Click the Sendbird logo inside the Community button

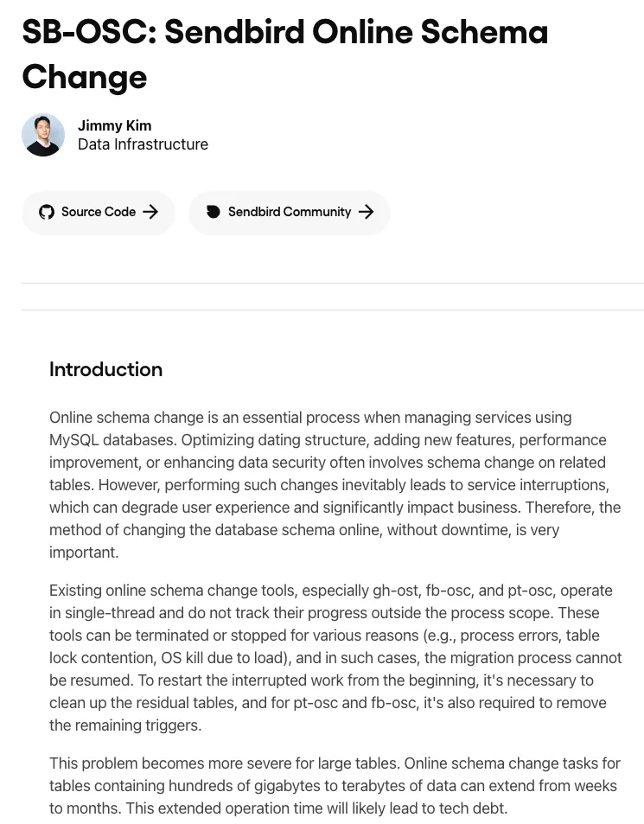[x=213, y=212]
